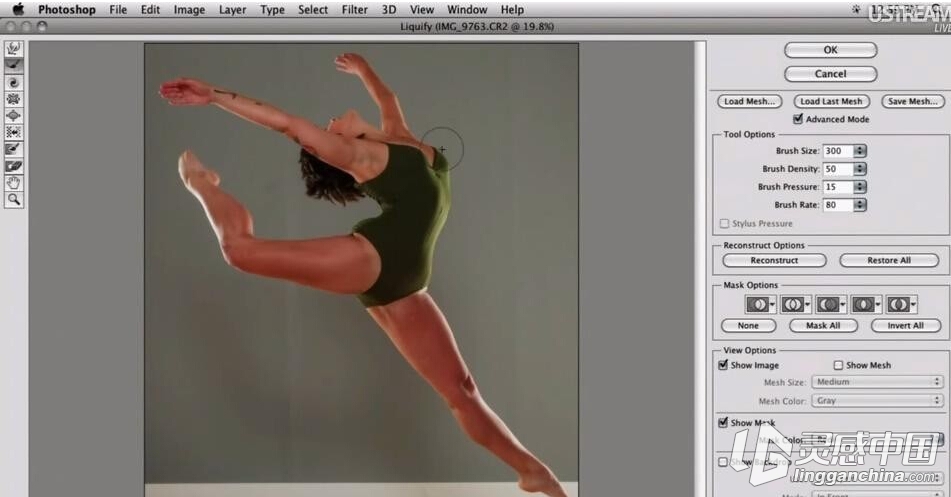
Task: Open the Image menu
Action: click(x=189, y=10)
